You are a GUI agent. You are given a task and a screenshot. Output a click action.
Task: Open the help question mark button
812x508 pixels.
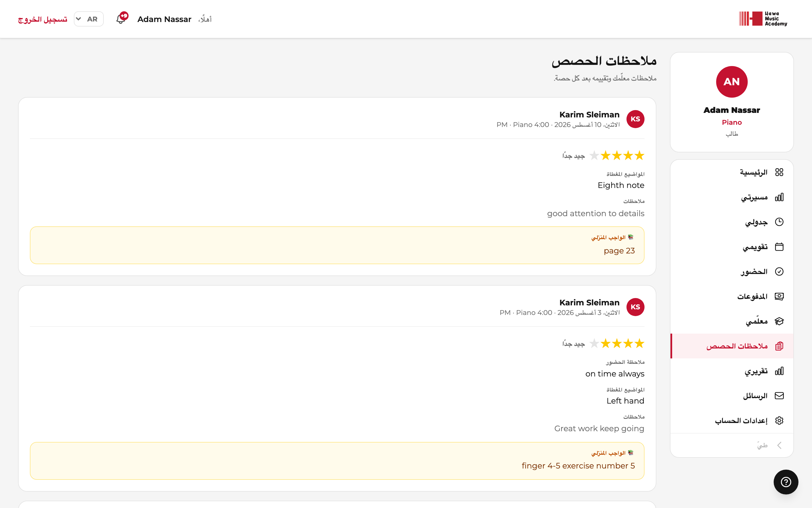pos(786,482)
